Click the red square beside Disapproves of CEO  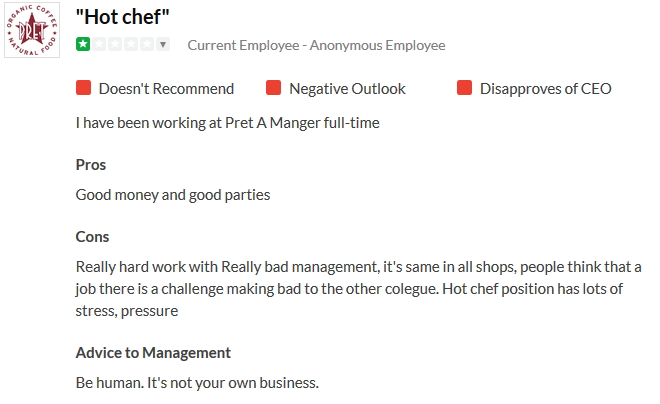pos(464,89)
